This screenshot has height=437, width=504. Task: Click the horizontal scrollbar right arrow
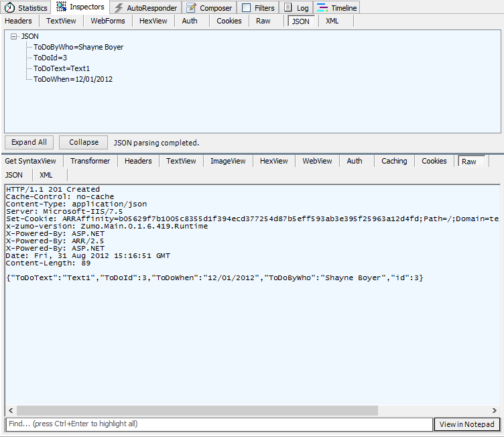tap(495, 410)
